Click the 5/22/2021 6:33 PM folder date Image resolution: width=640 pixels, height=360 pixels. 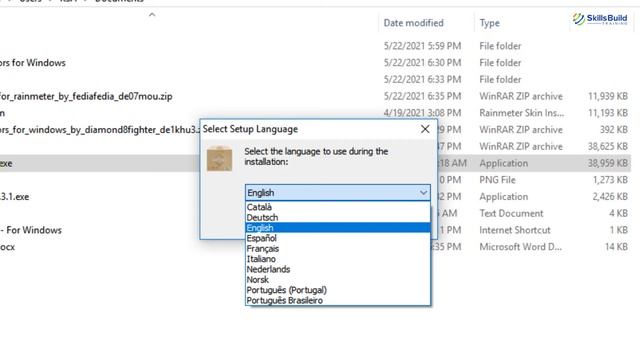(x=422, y=80)
